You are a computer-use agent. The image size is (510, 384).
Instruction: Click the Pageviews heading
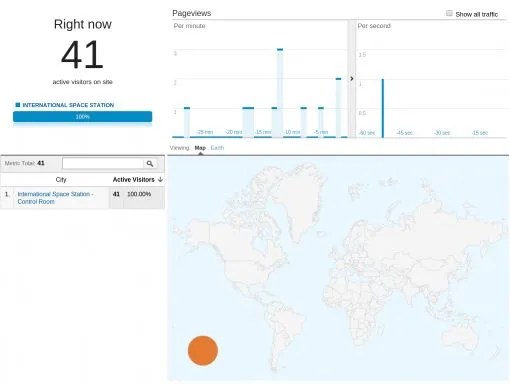click(x=192, y=13)
